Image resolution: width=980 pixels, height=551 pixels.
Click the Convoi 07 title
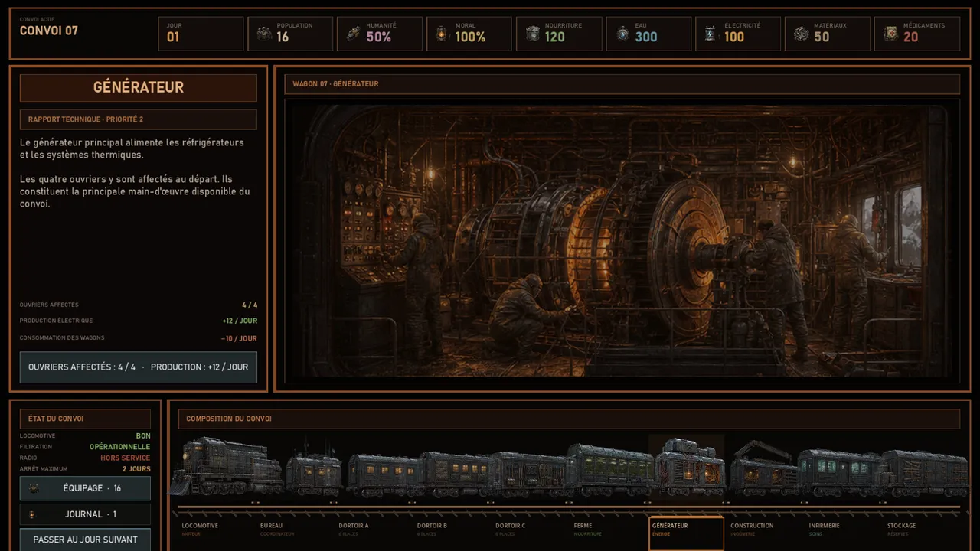click(x=48, y=31)
